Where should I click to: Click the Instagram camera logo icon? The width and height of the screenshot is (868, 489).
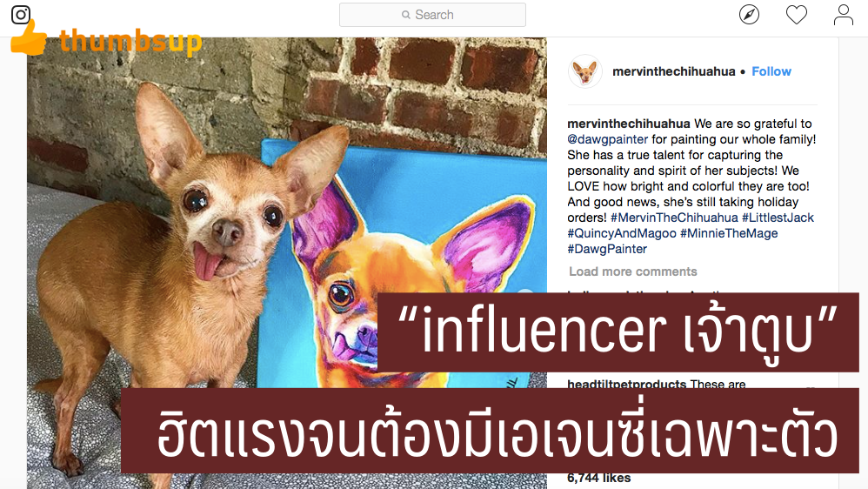point(21,15)
